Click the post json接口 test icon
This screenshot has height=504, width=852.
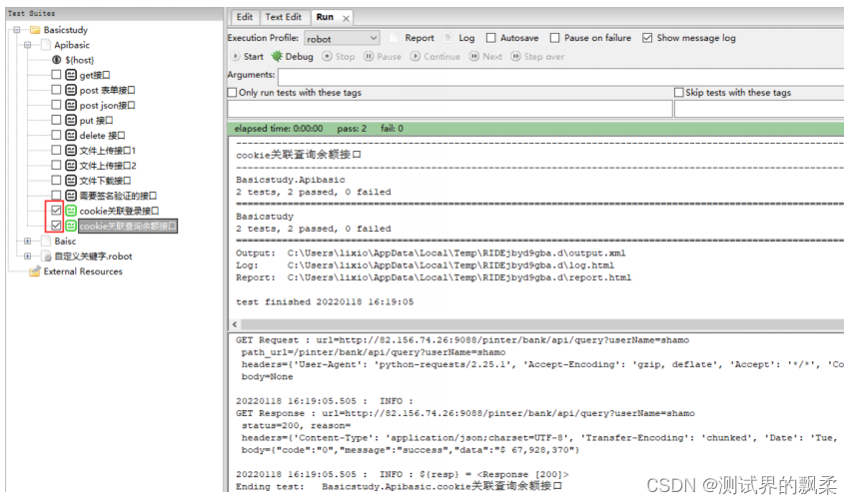71,105
